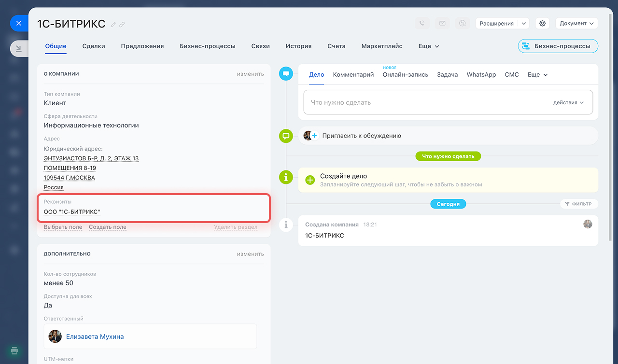Select the Онлайн-запись timeline tab
Screen dimensions: 618x364
click(x=406, y=75)
